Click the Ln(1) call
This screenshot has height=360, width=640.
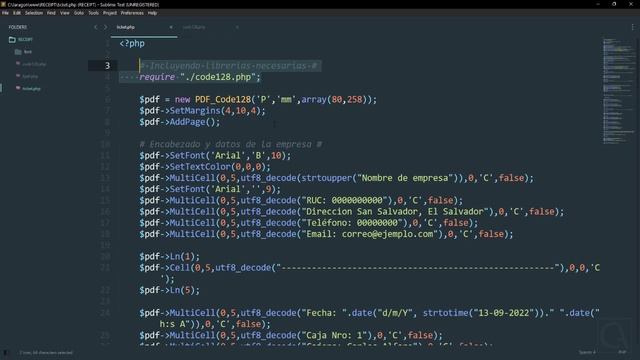tap(184, 257)
